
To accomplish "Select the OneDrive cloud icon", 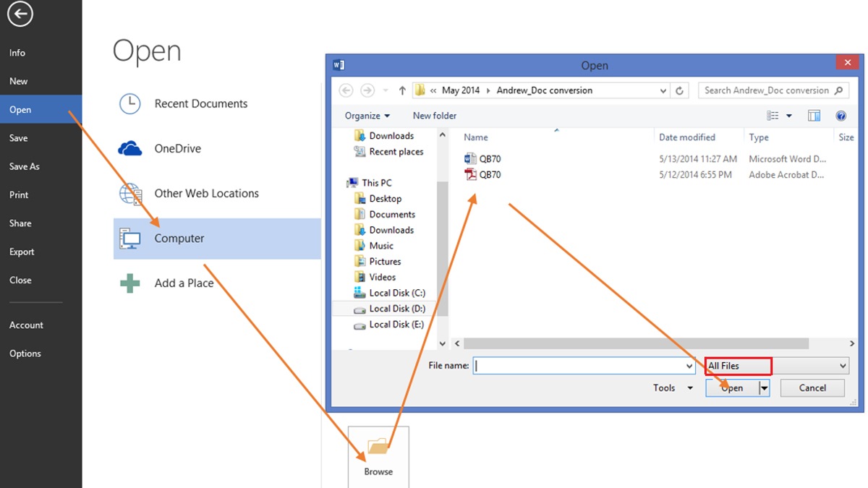I will pyautogui.click(x=129, y=148).
